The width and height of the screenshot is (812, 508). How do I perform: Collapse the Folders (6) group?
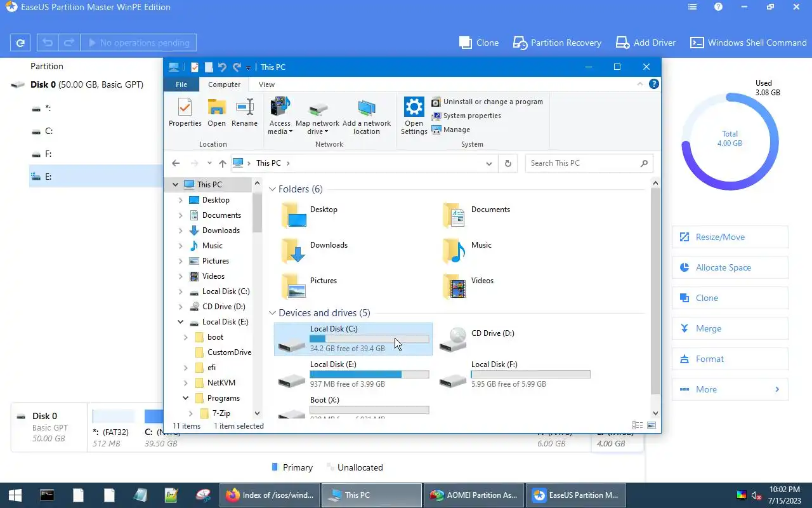pos(273,189)
